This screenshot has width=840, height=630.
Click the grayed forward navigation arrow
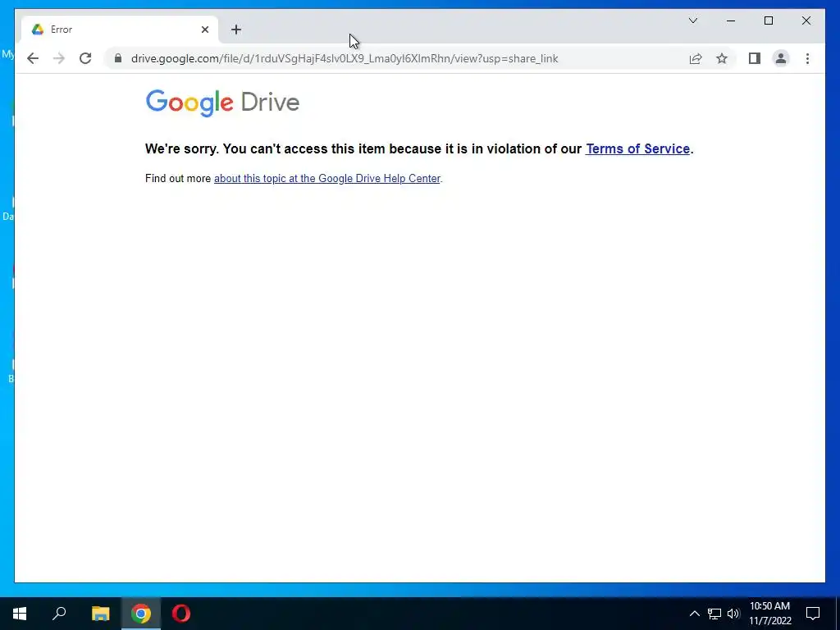coord(59,58)
